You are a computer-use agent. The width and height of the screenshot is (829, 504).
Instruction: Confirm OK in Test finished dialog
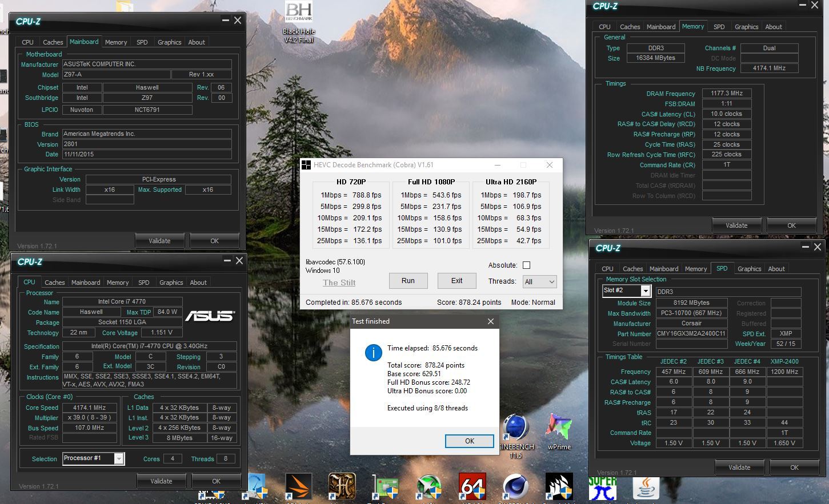pos(470,441)
